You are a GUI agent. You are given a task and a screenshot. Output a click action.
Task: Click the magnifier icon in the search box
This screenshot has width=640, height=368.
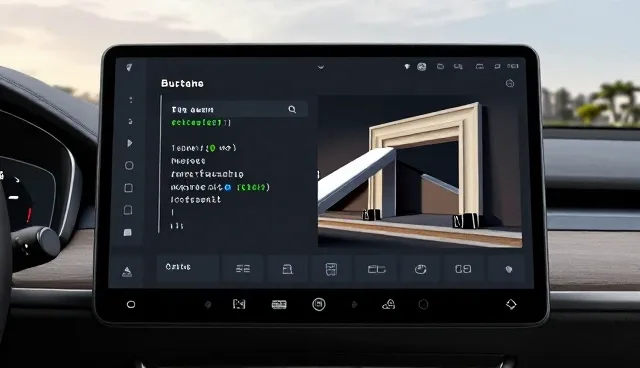pyautogui.click(x=292, y=109)
